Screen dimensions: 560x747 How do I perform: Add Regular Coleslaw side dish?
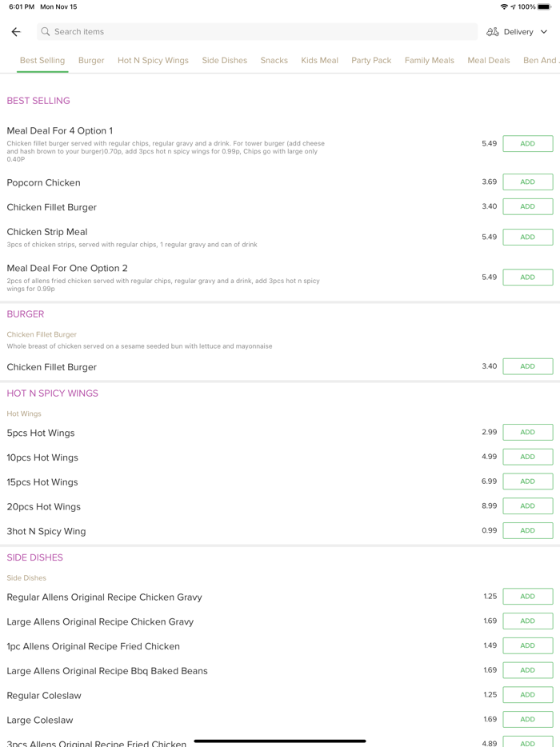[527, 695]
